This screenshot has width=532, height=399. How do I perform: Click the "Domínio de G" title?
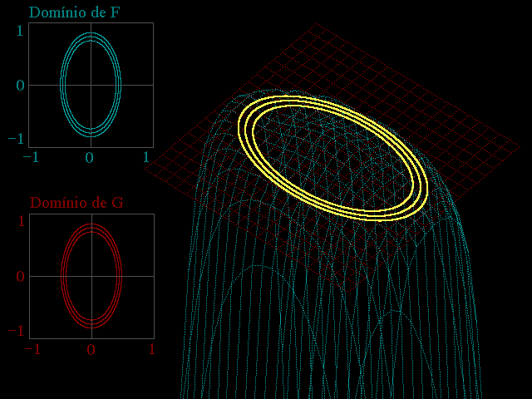76,203
